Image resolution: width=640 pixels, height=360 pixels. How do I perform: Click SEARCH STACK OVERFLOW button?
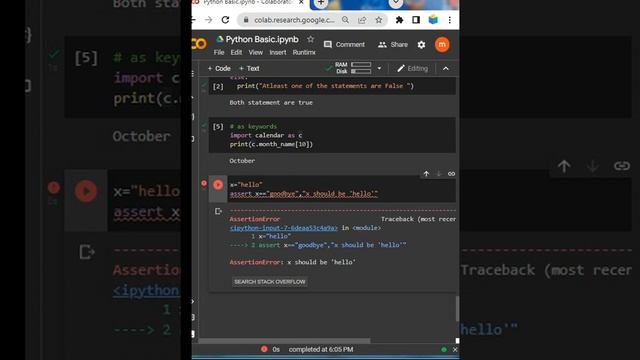tap(270, 282)
